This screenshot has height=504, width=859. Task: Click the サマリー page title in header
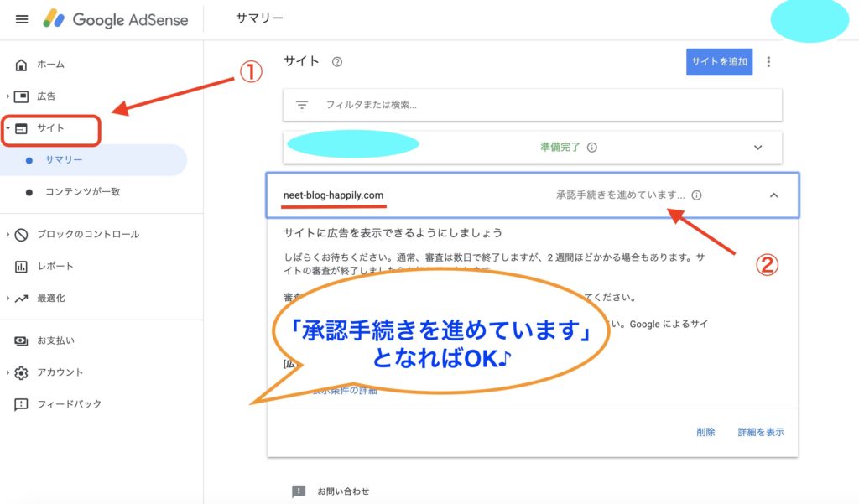(x=260, y=18)
